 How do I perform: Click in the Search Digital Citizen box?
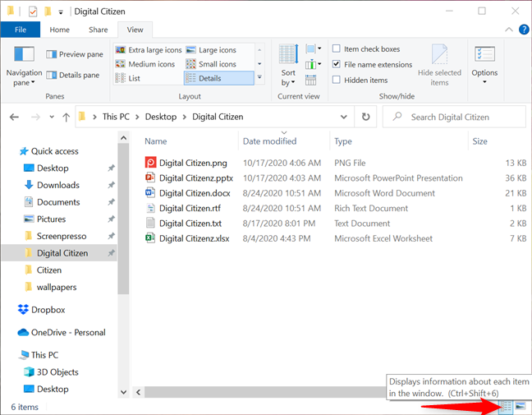(x=455, y=118)
